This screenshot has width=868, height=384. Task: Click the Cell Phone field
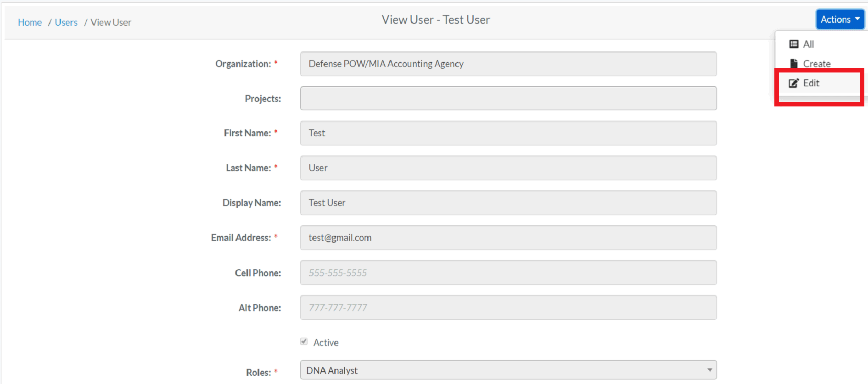[x=508, y=273]
